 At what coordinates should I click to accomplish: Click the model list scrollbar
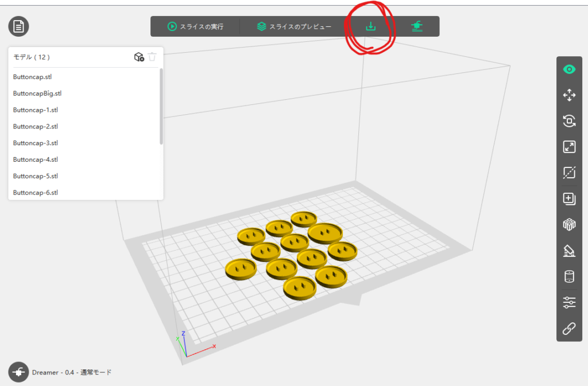pos(161,106)
